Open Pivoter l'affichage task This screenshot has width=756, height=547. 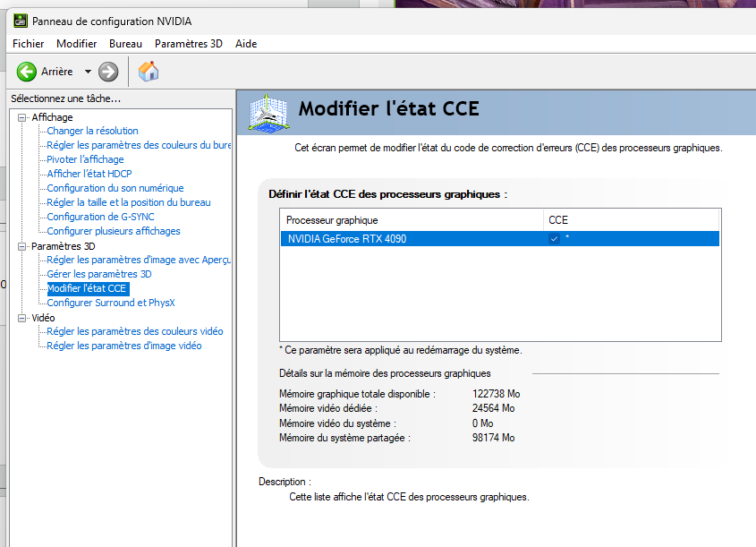pyautogui.click(x=85, y=159)
